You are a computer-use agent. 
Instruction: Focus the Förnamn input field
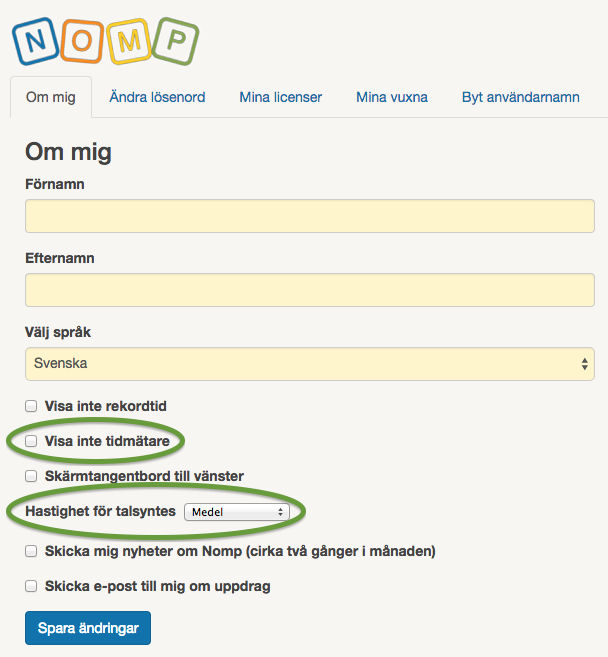coord(310,216)
